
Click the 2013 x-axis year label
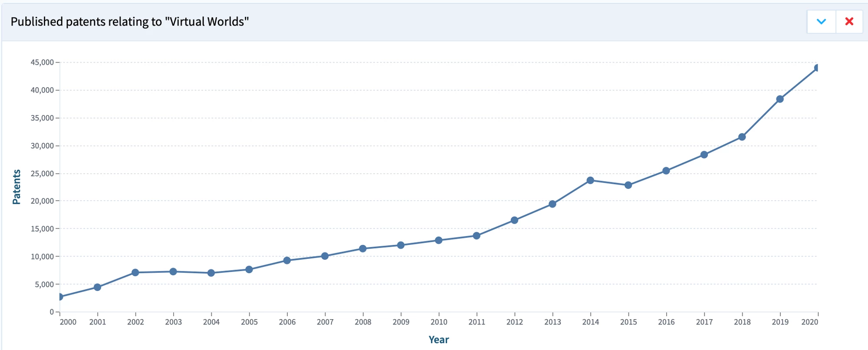552,322
